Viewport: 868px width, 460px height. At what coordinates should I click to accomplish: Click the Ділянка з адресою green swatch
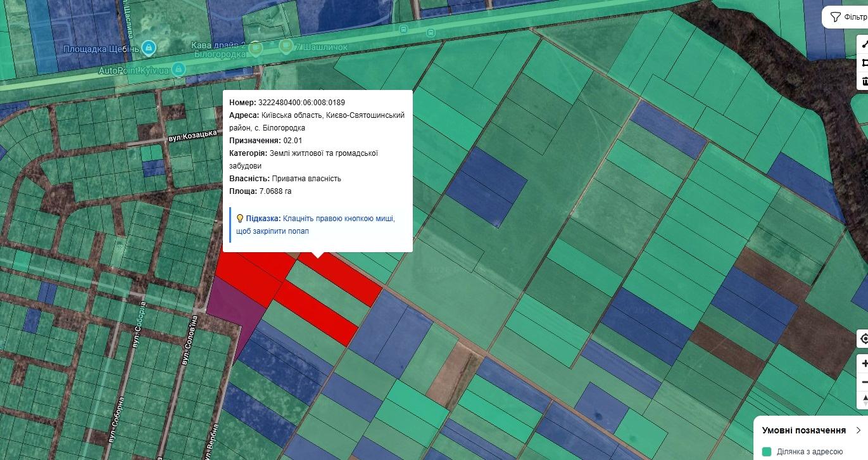click(767, 452)
